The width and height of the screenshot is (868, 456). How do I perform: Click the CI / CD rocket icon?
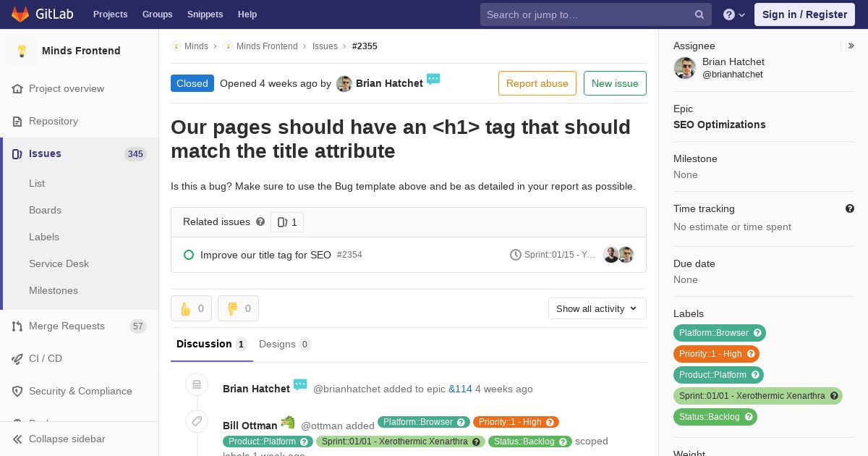(17, 358)
